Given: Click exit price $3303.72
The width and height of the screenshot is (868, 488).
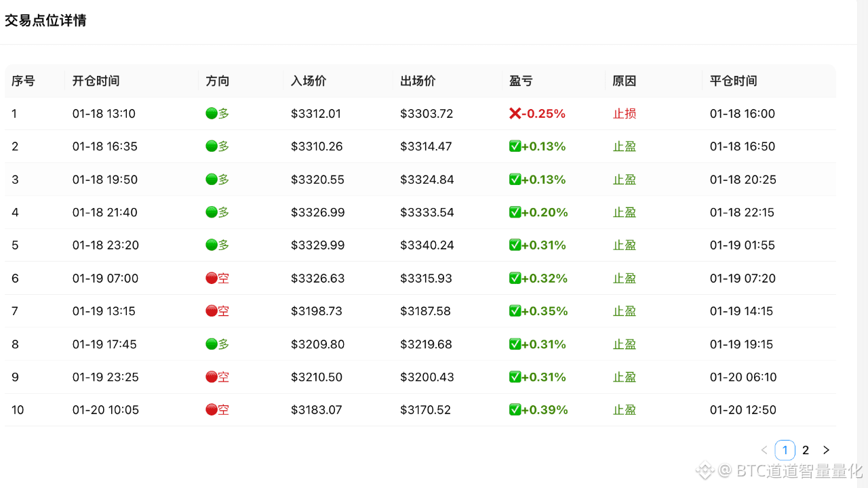Looking at the screenshot, I should point(427,114).
